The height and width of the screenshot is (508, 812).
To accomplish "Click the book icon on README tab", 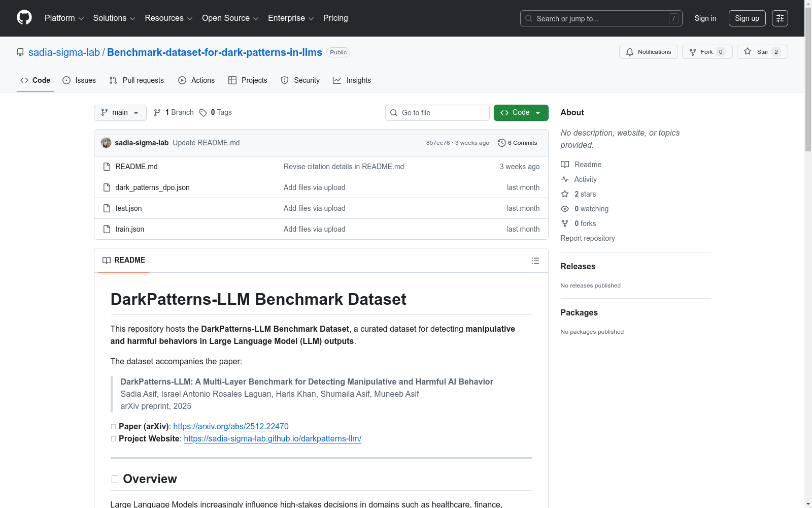I will (x=107, y=260).
